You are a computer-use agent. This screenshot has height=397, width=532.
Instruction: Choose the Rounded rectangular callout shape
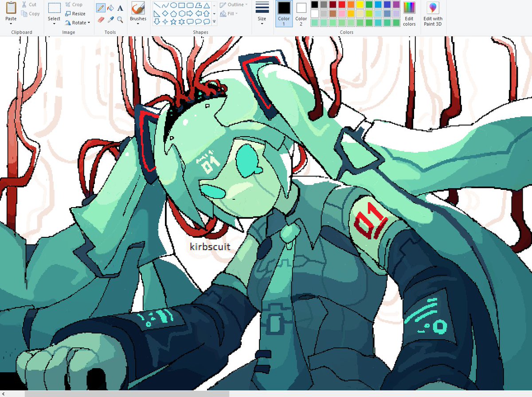(190, 21)
